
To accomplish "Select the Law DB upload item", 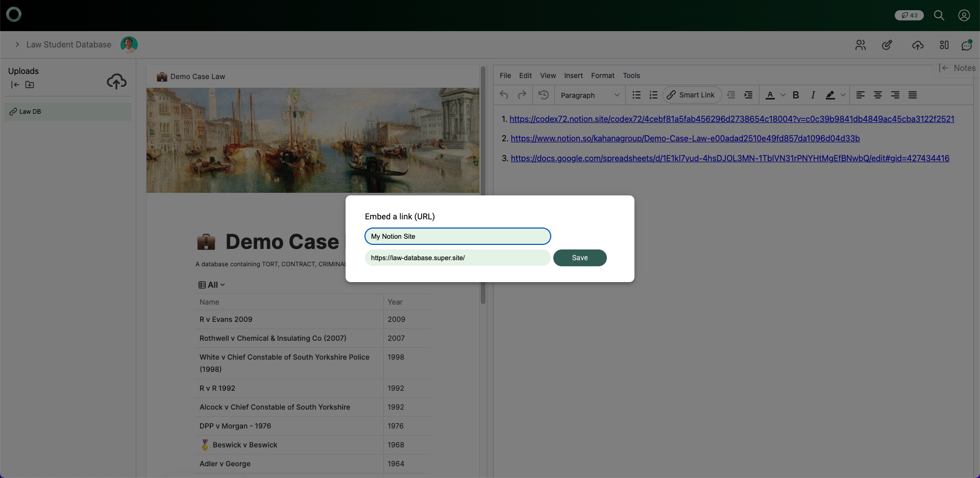I will pyautogui.click(x=68, y=112).
